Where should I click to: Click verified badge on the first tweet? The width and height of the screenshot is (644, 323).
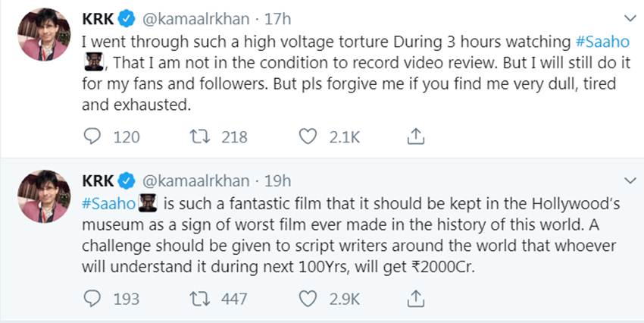(x=127, y=18)
